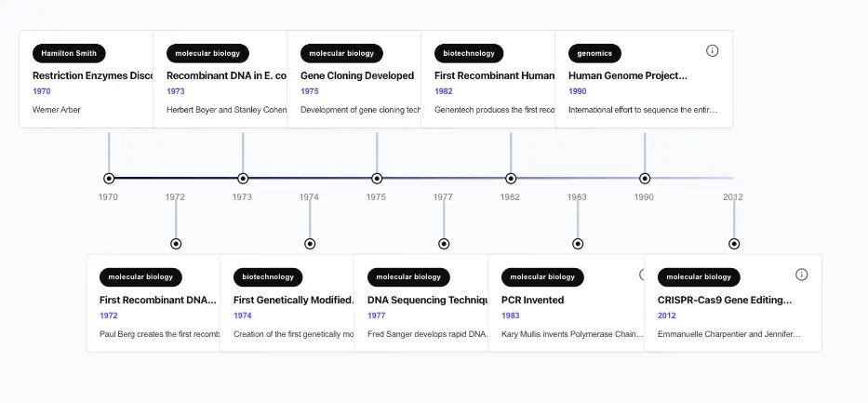Open the First Recombinant DNA title from 1972
This screenshot has height=403, width=868.
point(158,300)
